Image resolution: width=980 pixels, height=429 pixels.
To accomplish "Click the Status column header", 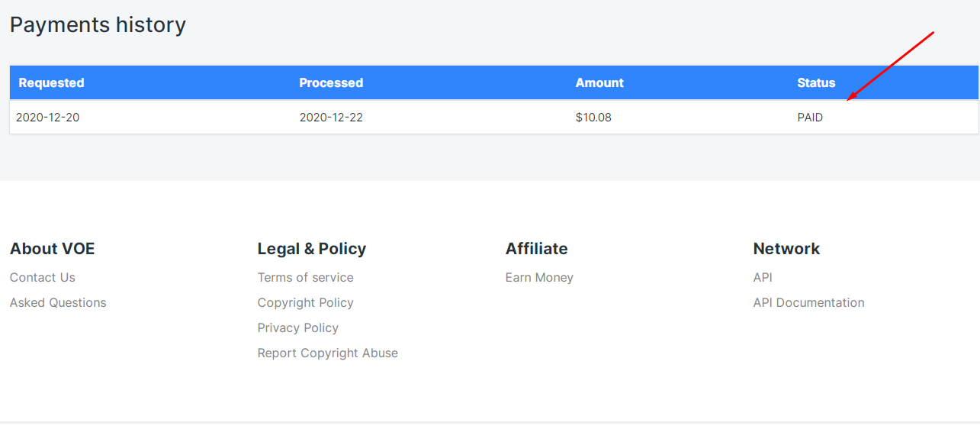I will [x=816, y=82].
